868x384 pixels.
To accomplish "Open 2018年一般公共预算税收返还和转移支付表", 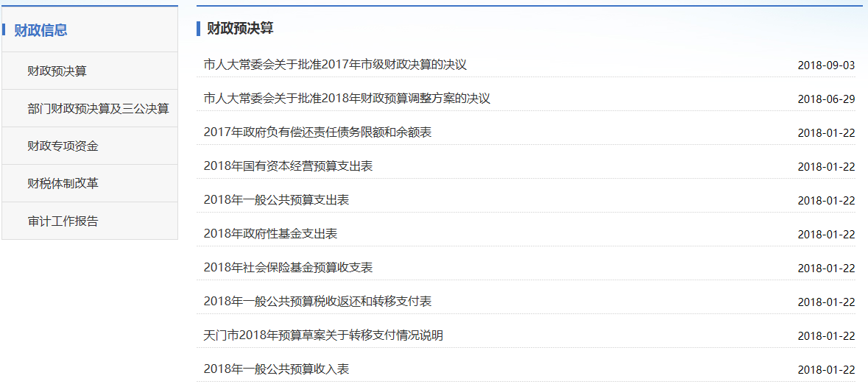I will tap(317, 302).
